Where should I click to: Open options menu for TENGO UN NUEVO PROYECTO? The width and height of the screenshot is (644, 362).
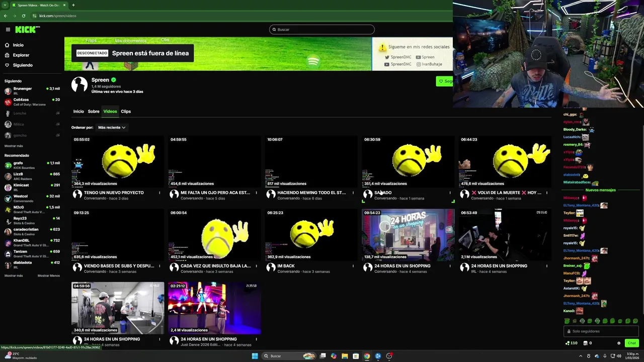pos(159,193)
